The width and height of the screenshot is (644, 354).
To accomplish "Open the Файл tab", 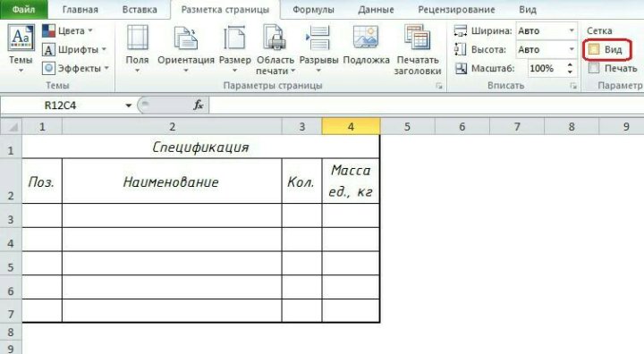I will 23,9.
